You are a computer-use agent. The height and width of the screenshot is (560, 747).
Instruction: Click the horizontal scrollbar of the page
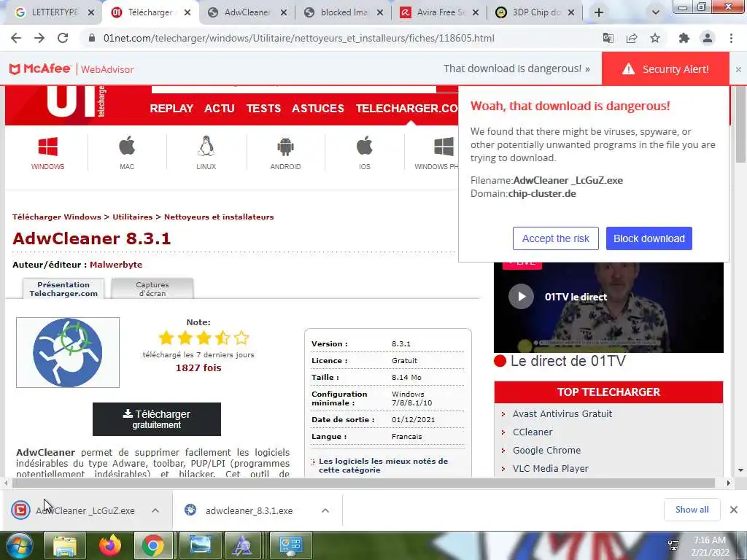pyautogui.click(x=363, y=483)
